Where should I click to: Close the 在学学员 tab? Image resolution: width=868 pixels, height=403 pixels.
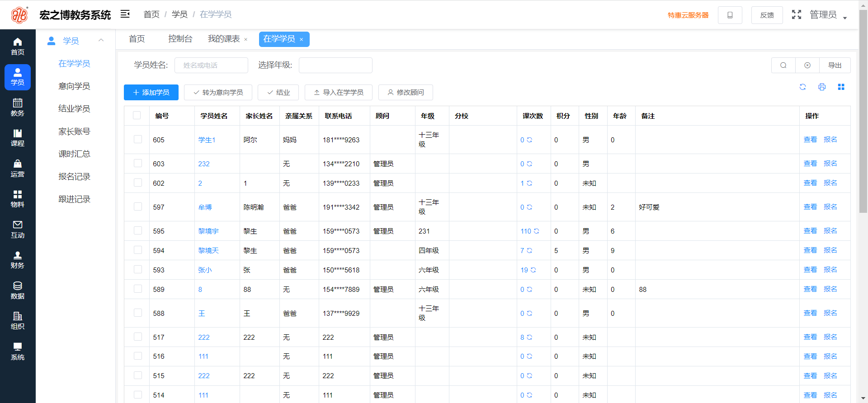point(302,39)
